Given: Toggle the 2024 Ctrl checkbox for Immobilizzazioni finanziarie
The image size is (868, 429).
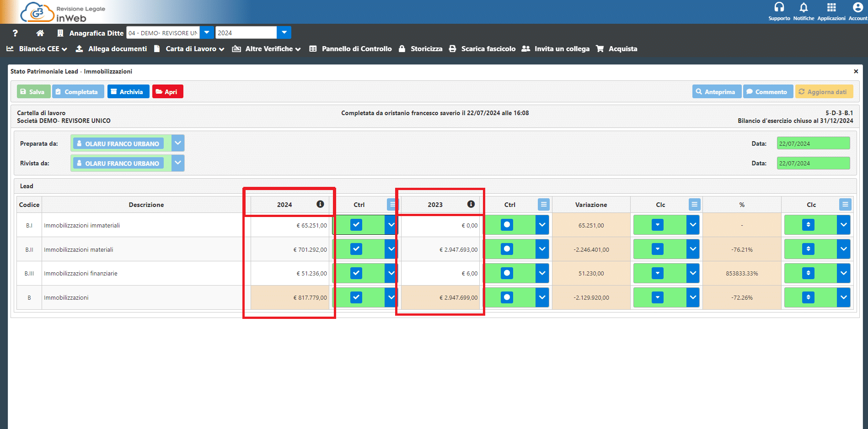Looking at the screenshot, I should coord(356,273).
